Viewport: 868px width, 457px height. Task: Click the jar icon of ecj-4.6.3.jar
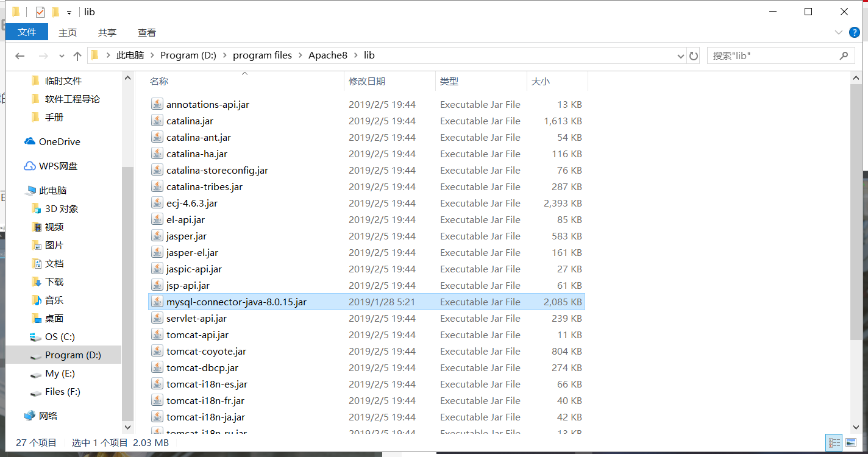[157, 203]
